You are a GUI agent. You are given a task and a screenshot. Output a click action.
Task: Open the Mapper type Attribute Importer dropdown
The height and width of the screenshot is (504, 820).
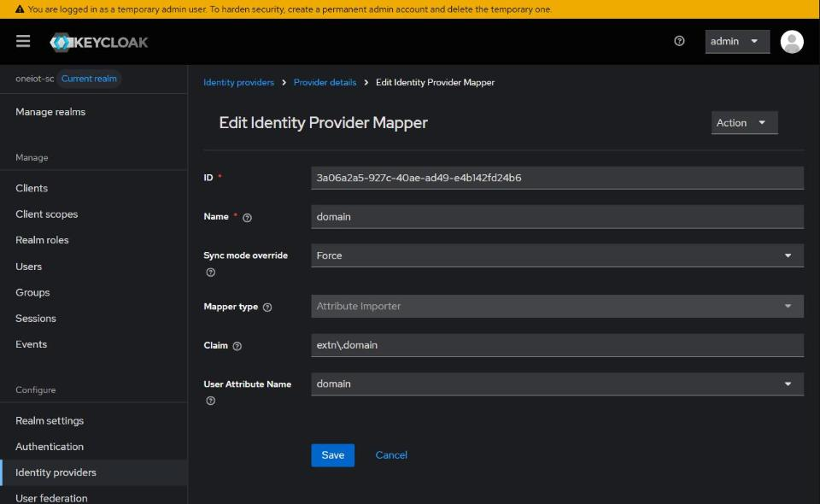click(x=557, y=307)
